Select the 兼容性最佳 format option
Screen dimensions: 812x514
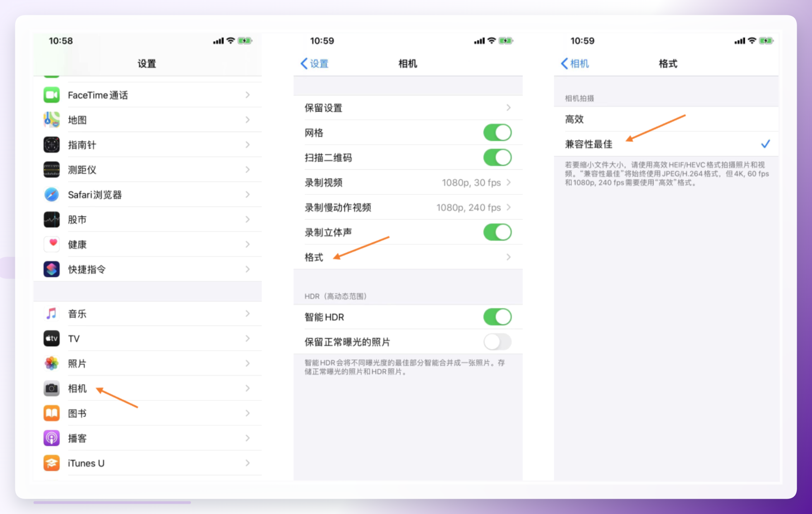point(666,144)
